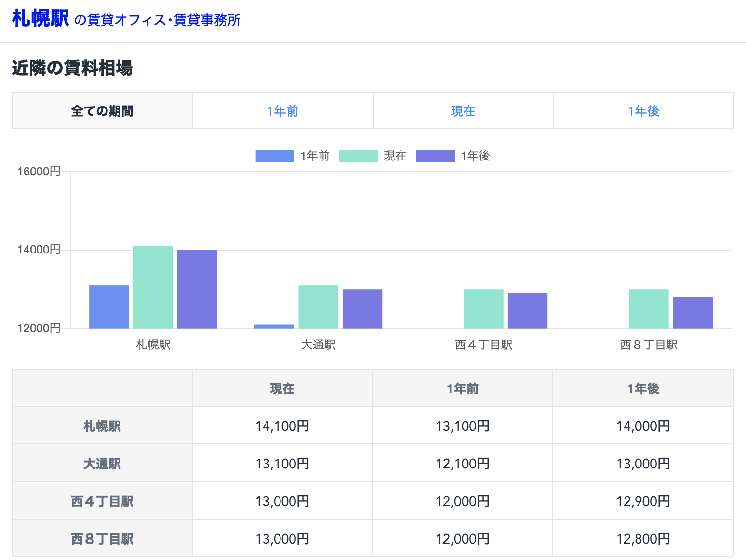Toggle the 現在 legend green swatch
The height and width of the screenshot is (560, 746).
359,156
